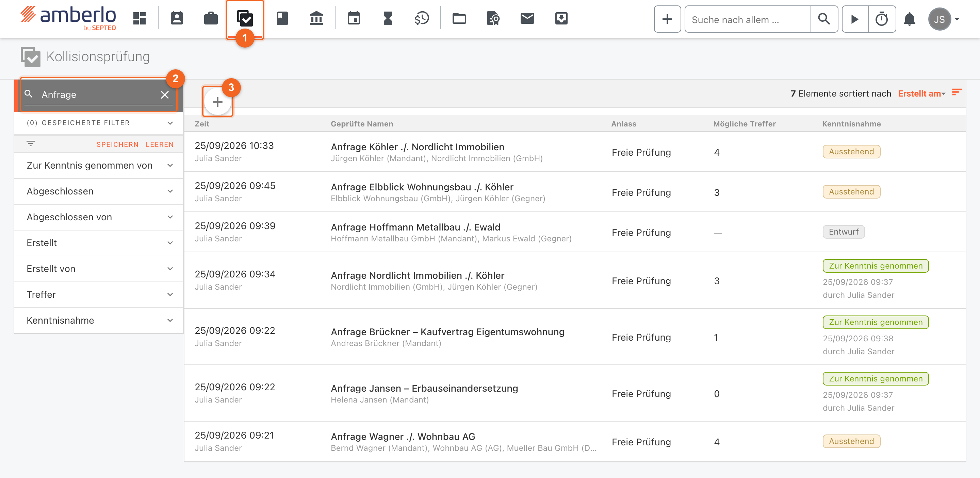Click the magnifier search button
This screenshot has height=478, width=980.
point(824,19)
